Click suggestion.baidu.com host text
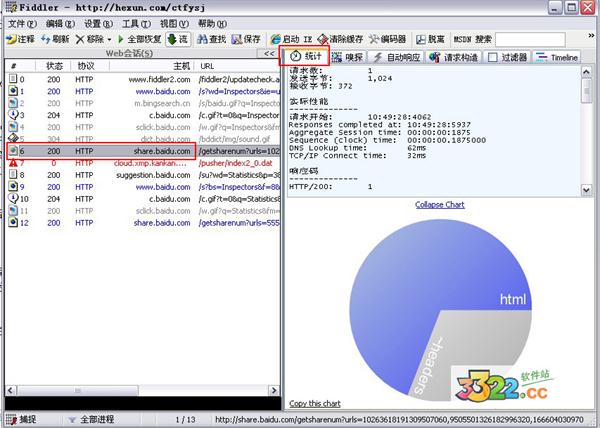 (x=153, y=175)
